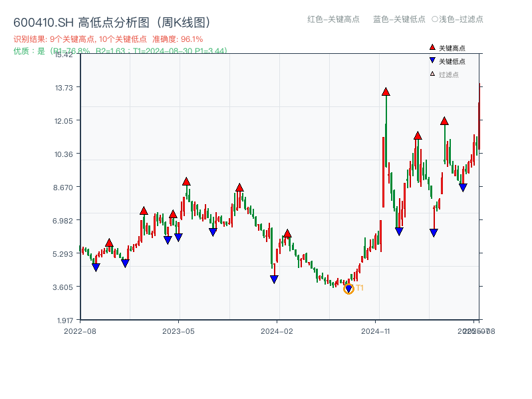532x399 pixels.
Task: Click the blue low-point triangle near 2024-02
Action: coord(273,279)
